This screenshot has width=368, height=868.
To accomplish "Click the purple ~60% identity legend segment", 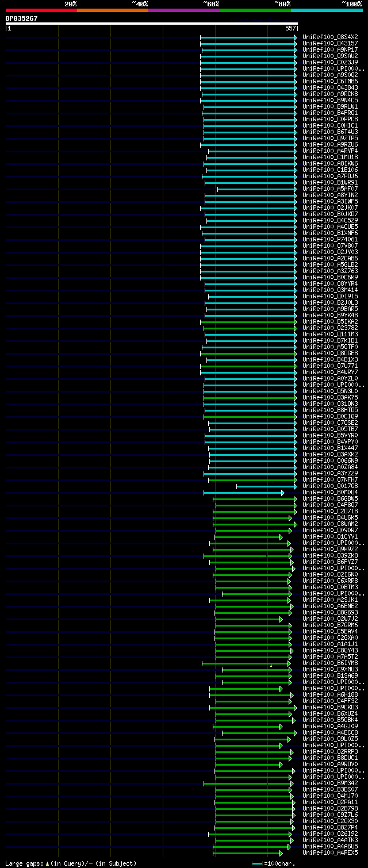I will [183, 10].
